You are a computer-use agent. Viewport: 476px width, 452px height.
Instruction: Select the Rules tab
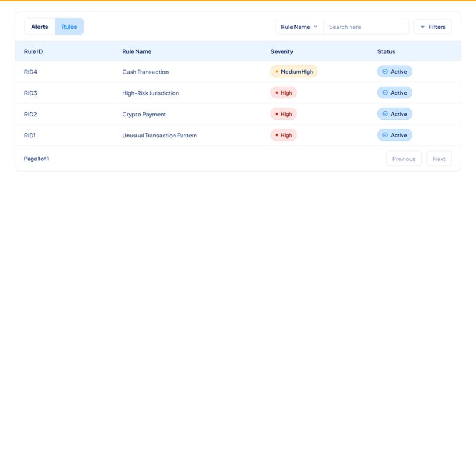coord(69,27)
